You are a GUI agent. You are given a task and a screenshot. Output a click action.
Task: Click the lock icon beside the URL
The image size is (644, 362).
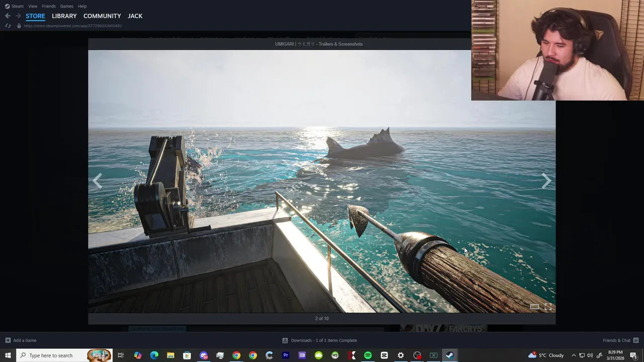tap(19, 26)
